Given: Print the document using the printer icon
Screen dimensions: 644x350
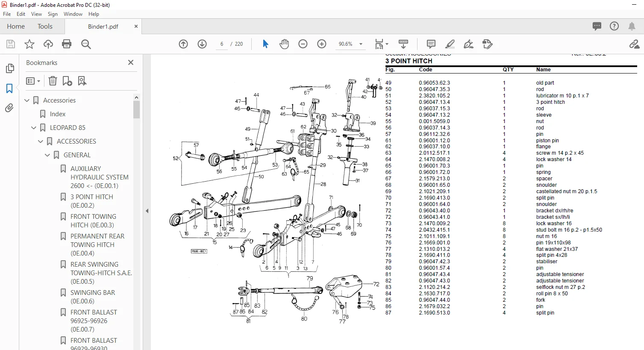Looking at the screenshot, I should point(67,44).
